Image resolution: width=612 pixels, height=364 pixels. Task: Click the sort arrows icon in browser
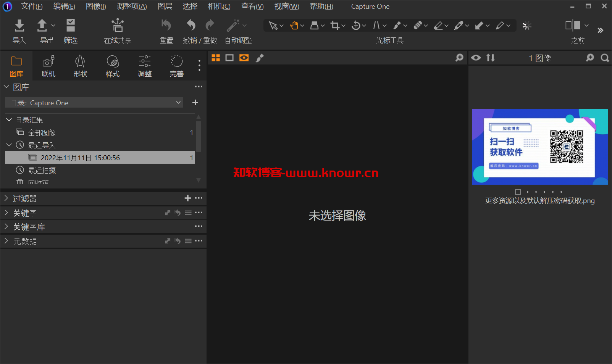[x=491, y=58]
